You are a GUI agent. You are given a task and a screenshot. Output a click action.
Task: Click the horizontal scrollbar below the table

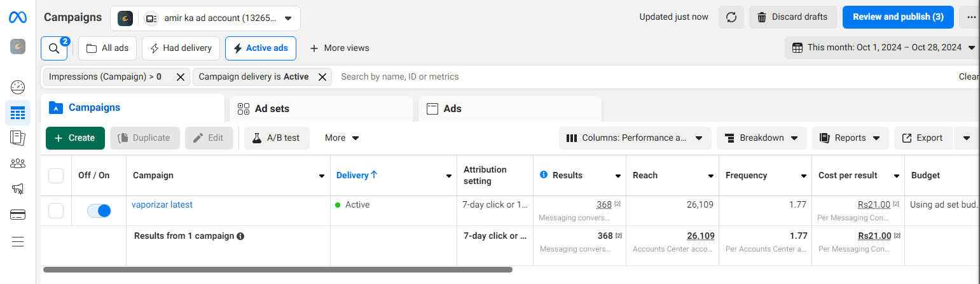[x=278, y=270]
